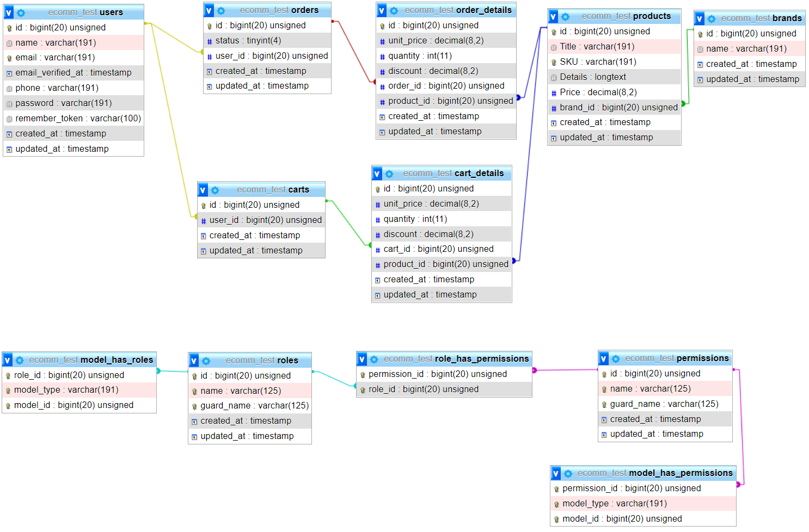Click the text icon beside products Details
The width and height of the screenshot is (809, 532).
[x=554, y=78]
